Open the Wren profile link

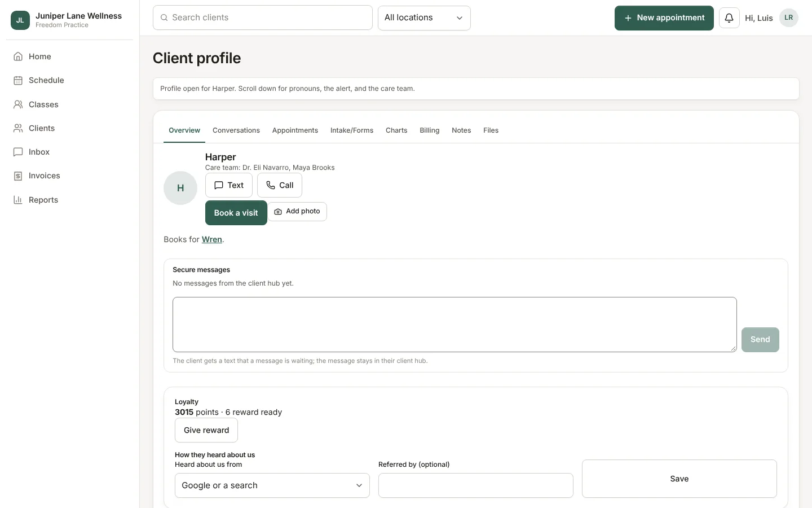tap(212, 239)
